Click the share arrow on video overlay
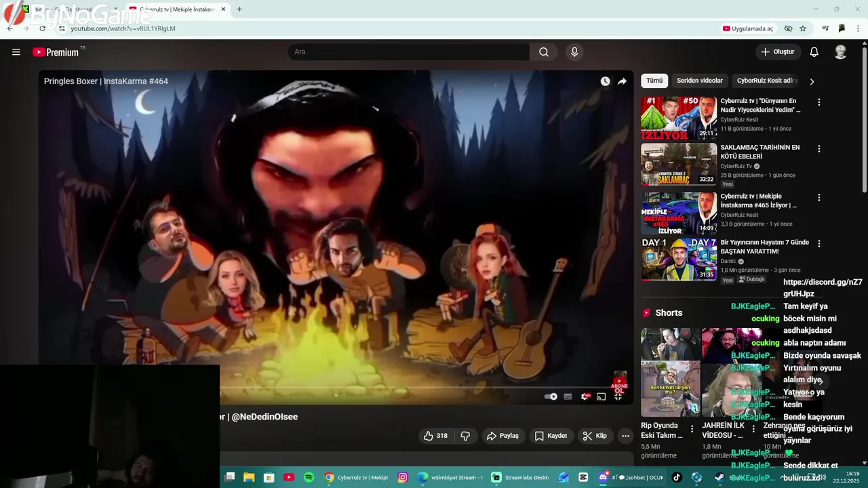 (622, 81)
